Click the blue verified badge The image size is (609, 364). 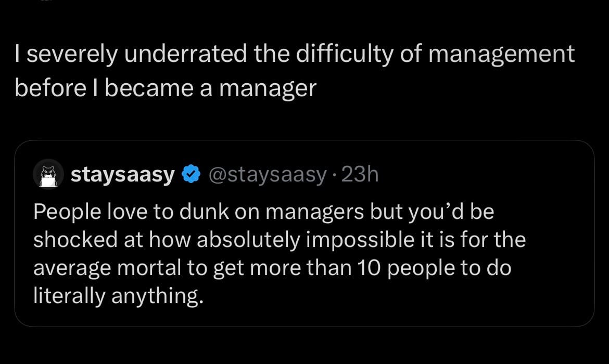191,175
